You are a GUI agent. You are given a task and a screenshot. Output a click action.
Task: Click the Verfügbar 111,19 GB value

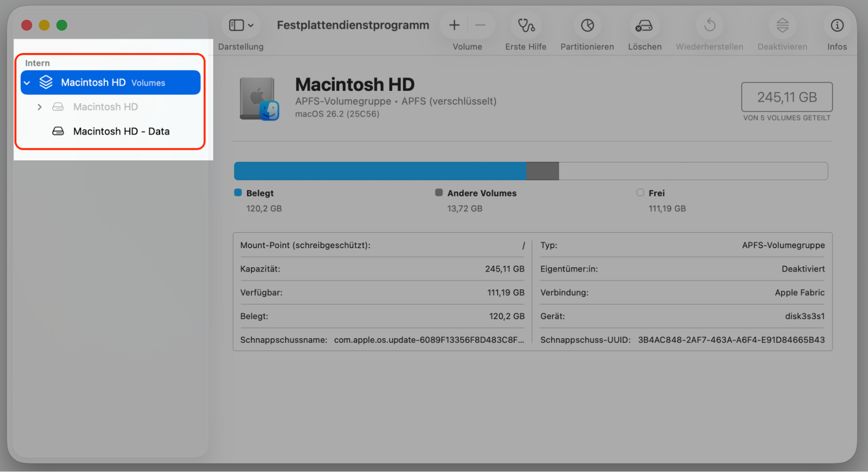coord(505,293)
